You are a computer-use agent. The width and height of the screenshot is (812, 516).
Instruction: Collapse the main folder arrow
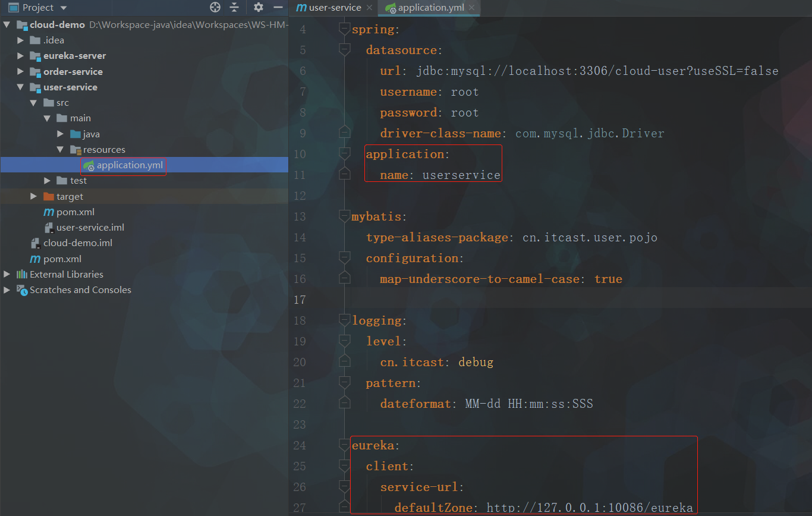click(x=47, y=118)
